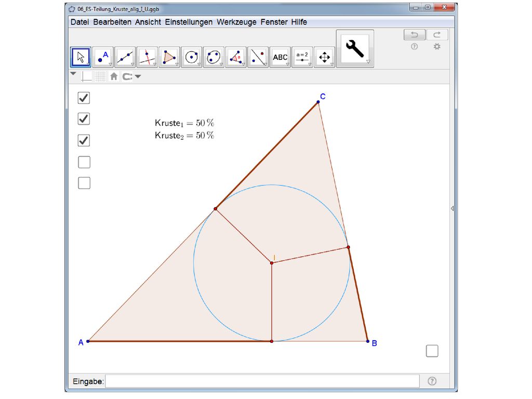Click the Eingabe input field
Viewport: 532px width, 399px height.
pos(262,381)
